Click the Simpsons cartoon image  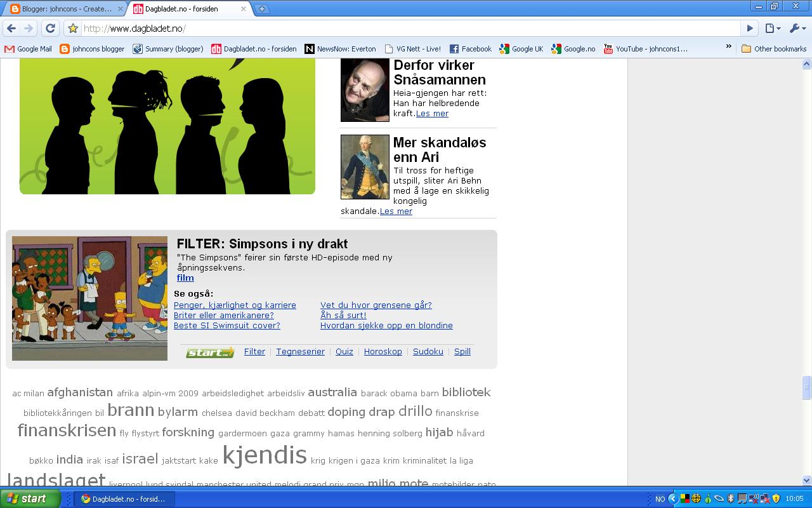click(x=89, y=298)
